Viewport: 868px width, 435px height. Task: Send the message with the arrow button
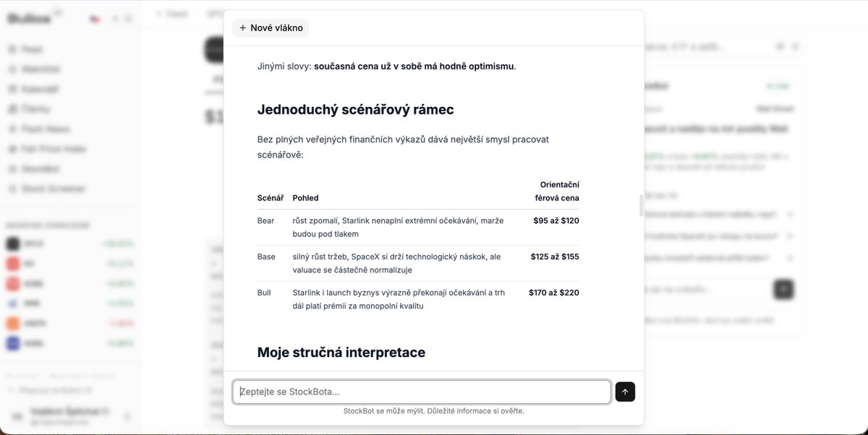tap(625, 392)
